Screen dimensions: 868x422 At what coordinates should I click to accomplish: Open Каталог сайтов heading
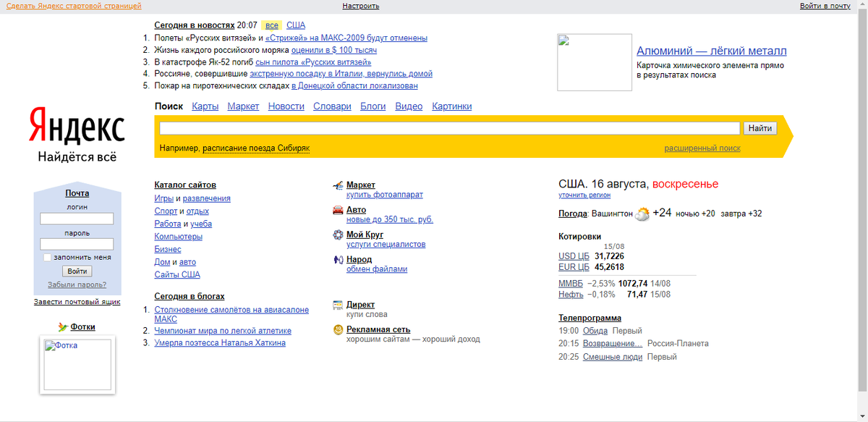pyautogui.click(x=185, y=185)
